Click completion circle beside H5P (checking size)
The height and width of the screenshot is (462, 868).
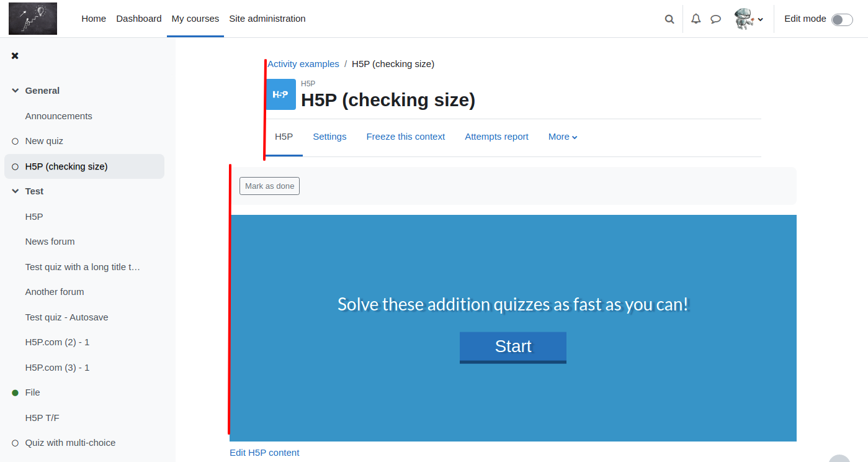(16, 166)
